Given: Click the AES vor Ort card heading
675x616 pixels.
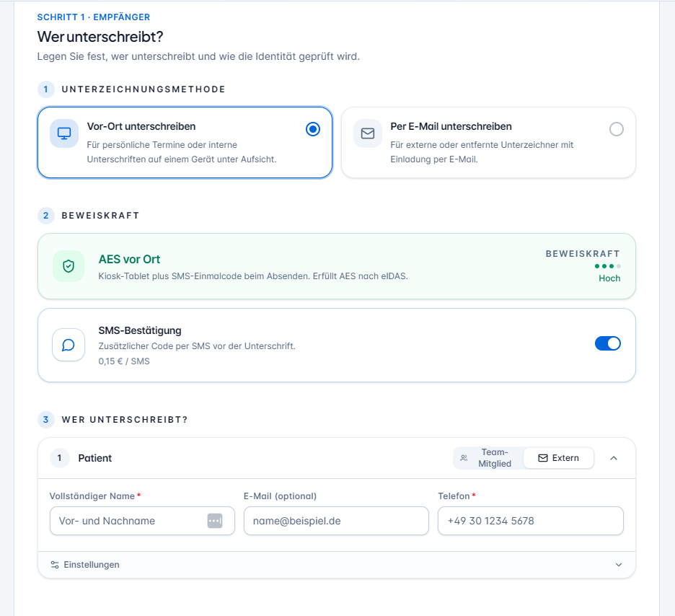Looking at the screenshot, I should coord(129,259).
